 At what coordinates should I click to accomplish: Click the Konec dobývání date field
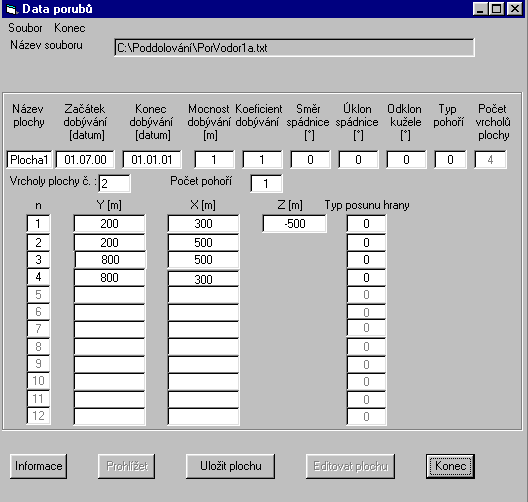152,160
